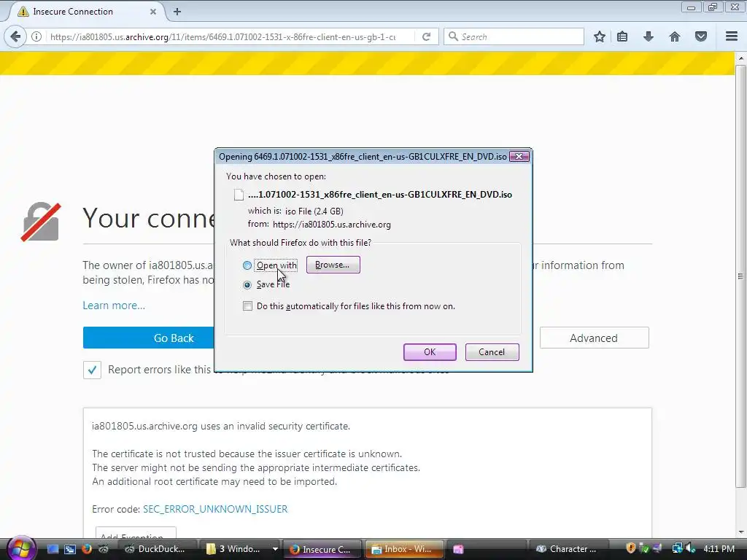
Task: Switch to Insecure Connection taskbar button
Action: (323, 549)
